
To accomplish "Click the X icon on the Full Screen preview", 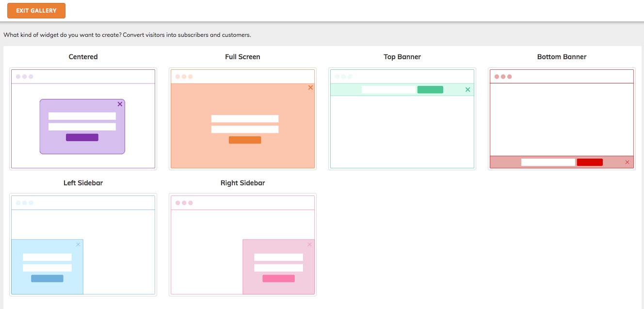I will (x=310, y=87).
